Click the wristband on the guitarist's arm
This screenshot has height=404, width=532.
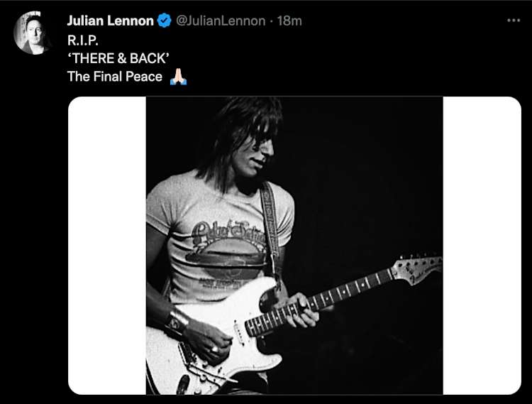tap(177, 322)
